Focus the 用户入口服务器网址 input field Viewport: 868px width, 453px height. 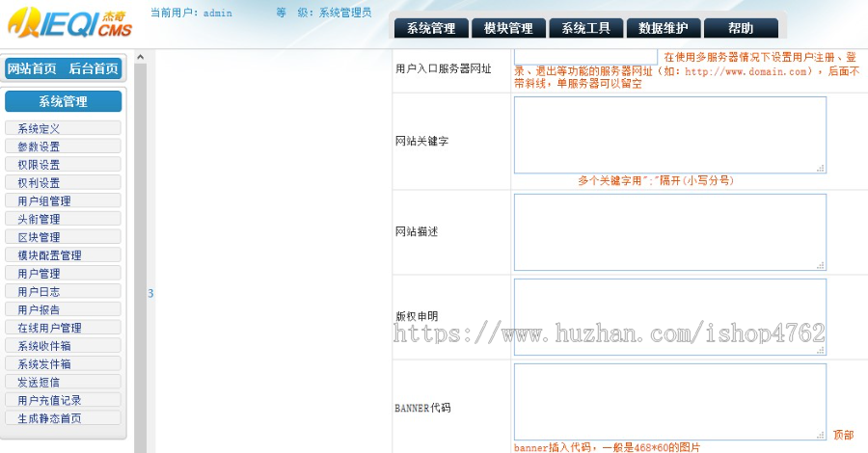pyautogui.click(x=585, y=57)
